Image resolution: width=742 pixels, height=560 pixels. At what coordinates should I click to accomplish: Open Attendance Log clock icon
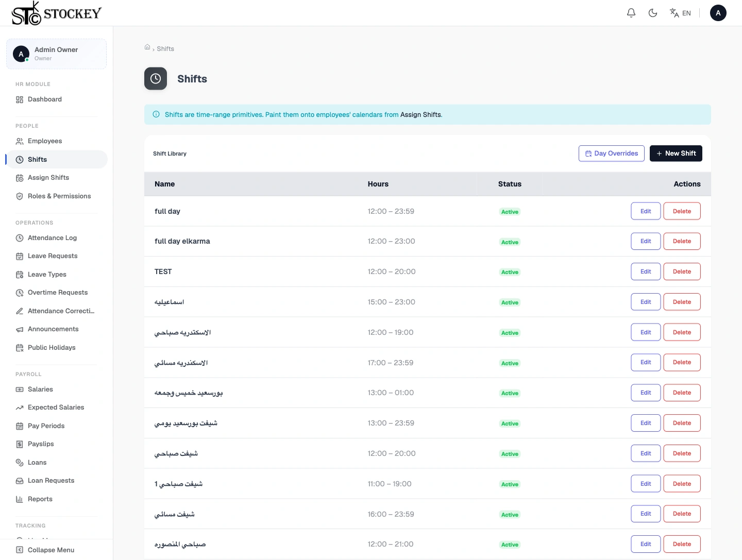pyautogui.click(x=20, y=238)
